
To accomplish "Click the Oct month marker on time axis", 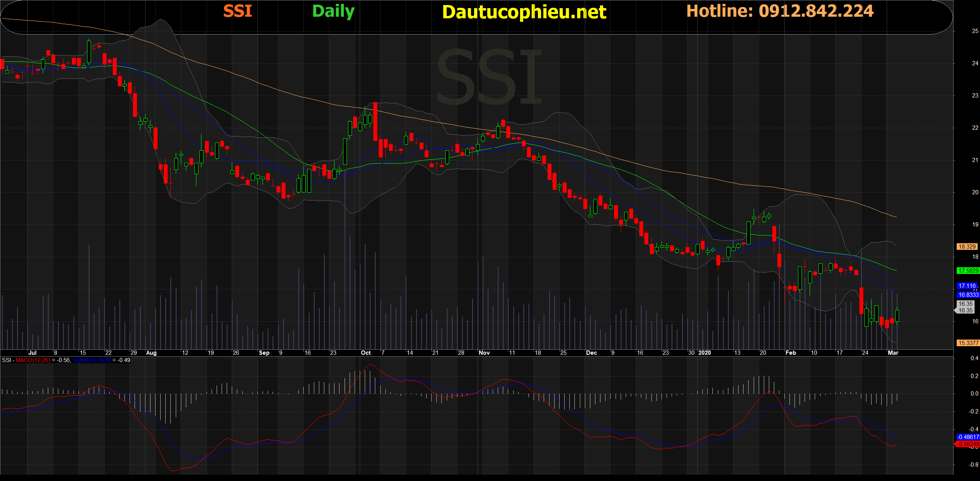I will 366,353.
